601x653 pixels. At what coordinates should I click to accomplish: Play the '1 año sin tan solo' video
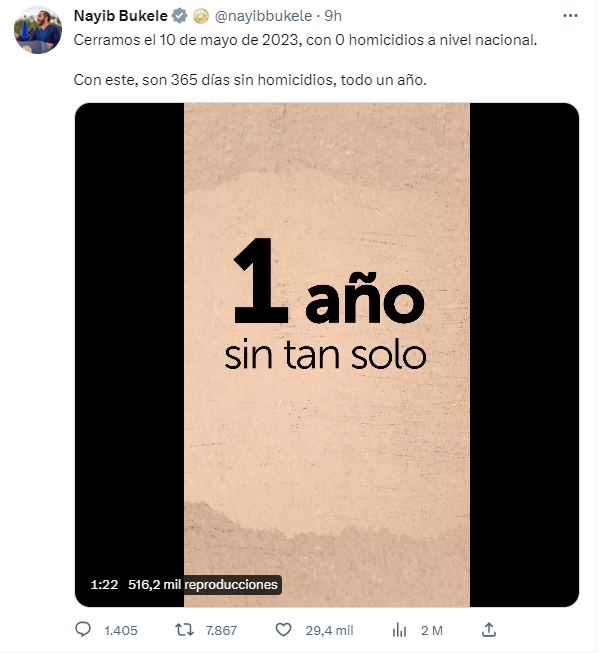(x=327, y=355)
